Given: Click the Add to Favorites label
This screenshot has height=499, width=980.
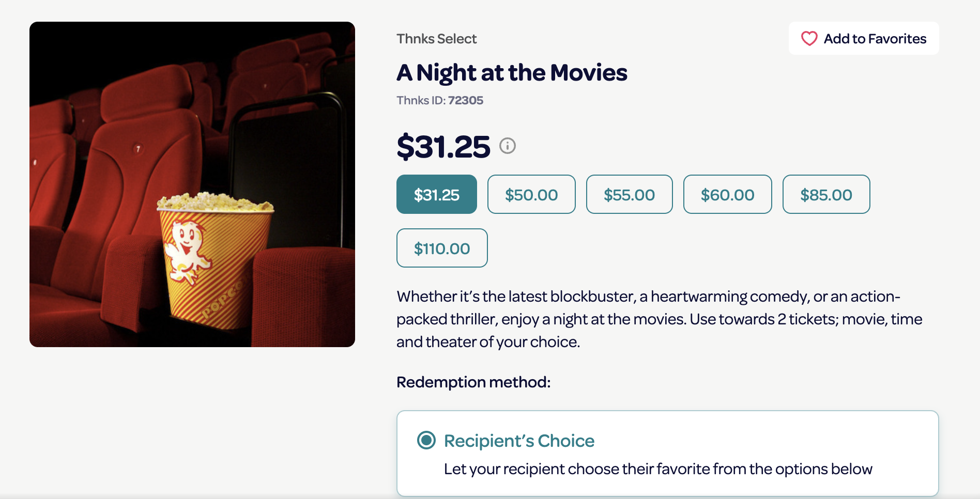Looking at the screenshot, I should click(x=875, y=39).
